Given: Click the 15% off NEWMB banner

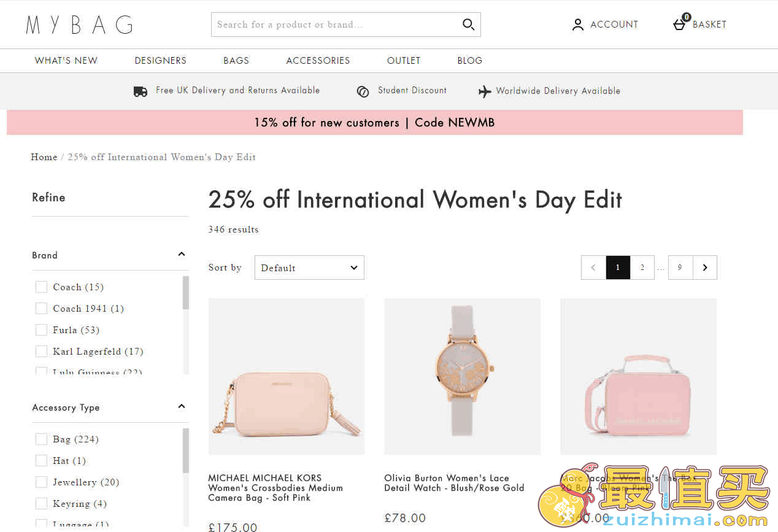Looking at the screenshot, I should [x=375, y=122].
